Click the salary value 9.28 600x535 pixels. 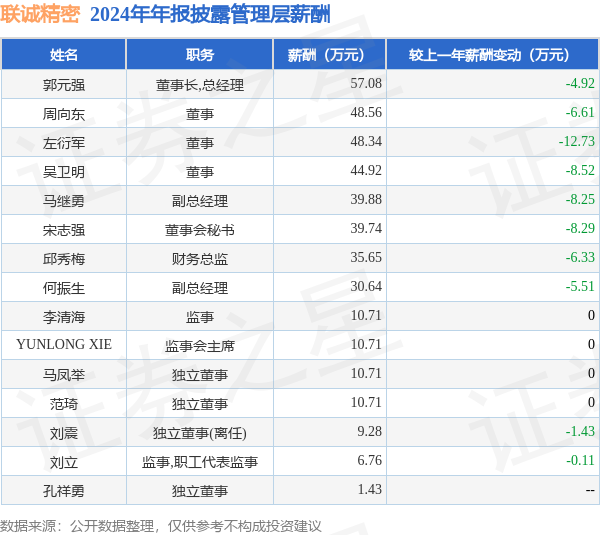pyautogui.click(x=369, y=432)
